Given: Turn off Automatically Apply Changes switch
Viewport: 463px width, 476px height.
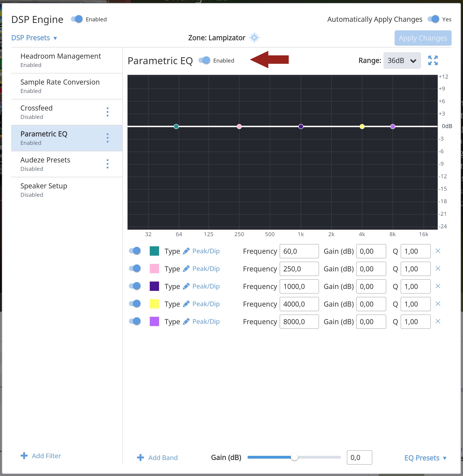Looking at the screenshot, I should [433, 19].
